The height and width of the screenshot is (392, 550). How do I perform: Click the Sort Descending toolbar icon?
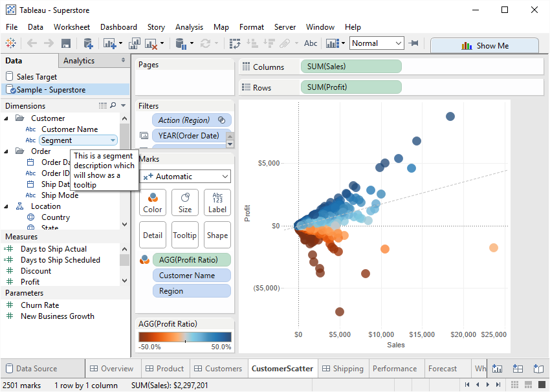(269, 43)
